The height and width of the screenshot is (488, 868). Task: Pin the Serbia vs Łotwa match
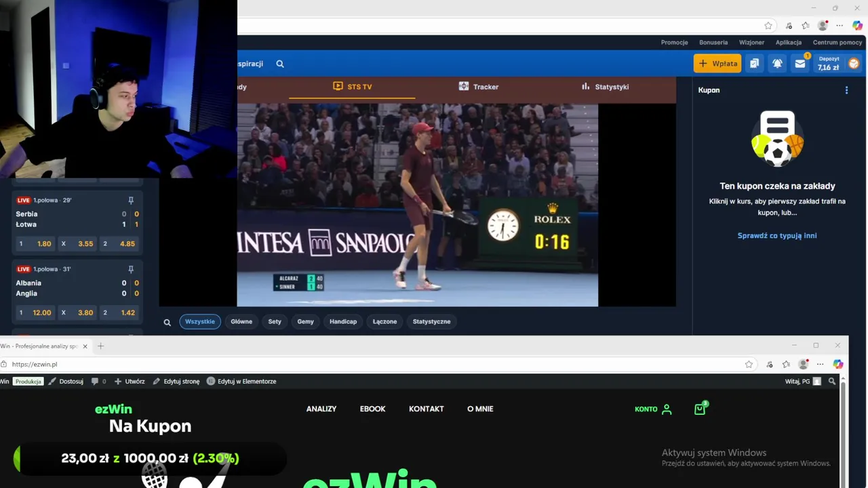click(x=131, y=200)
